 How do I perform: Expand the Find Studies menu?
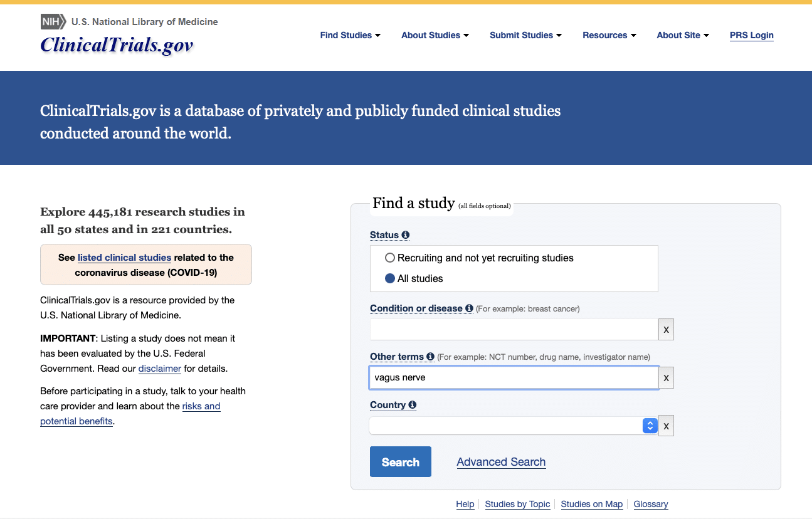click(x=351, y=35)
